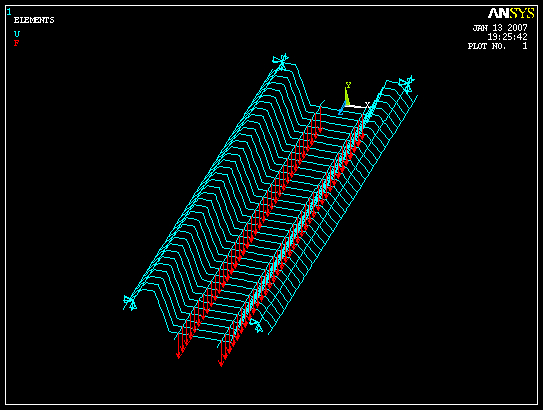The height and width of the screenshot is (410, 543).
Task: Click the white X axis label of triad
Action: tap(367, 104)
